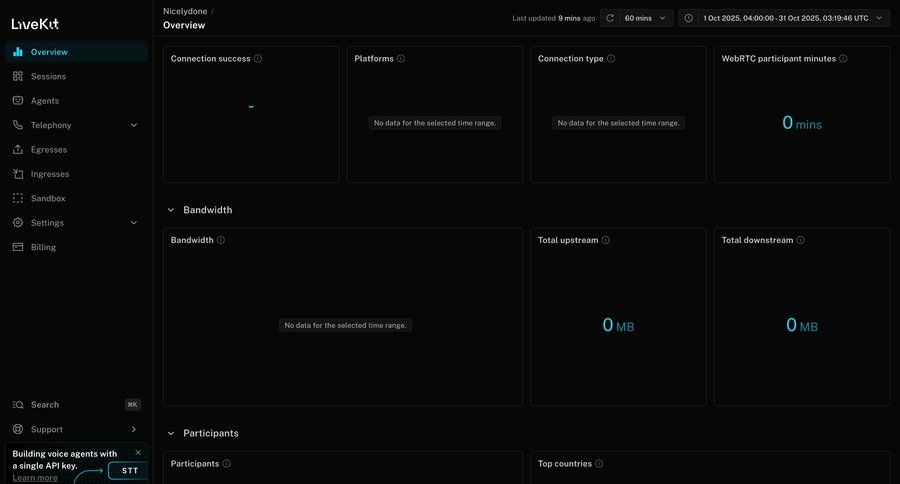Click the Overview bar chart icon
Viewport: 900px width, 484px height.
(18, 52)
